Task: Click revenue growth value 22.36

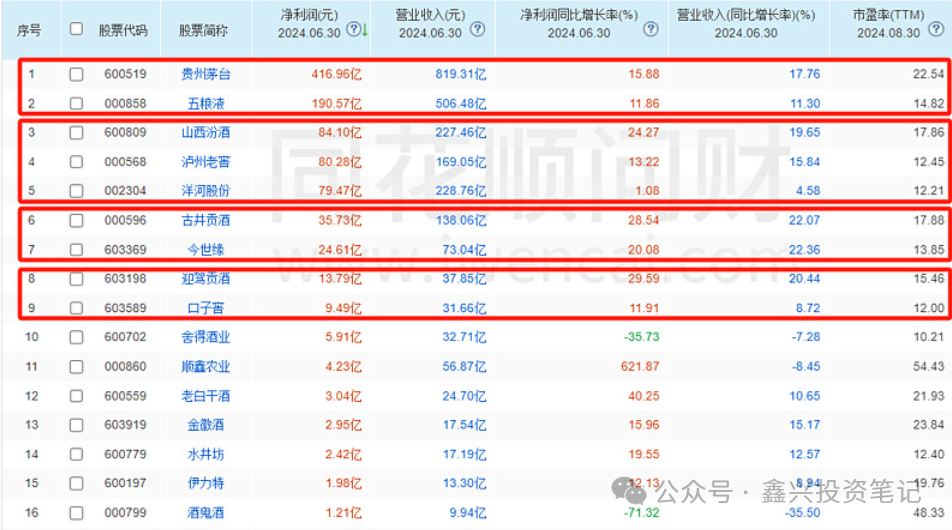Action: click(804, 250)
